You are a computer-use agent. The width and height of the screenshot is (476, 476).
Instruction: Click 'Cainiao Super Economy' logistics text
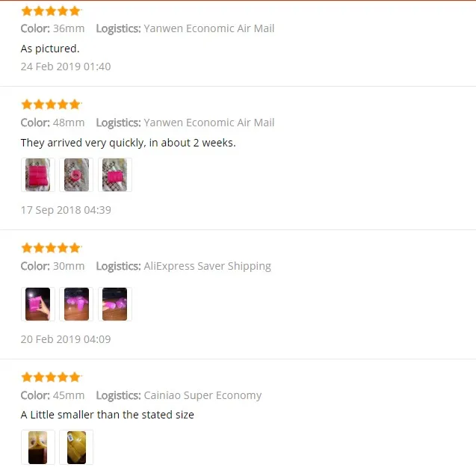tap(203, 395)
